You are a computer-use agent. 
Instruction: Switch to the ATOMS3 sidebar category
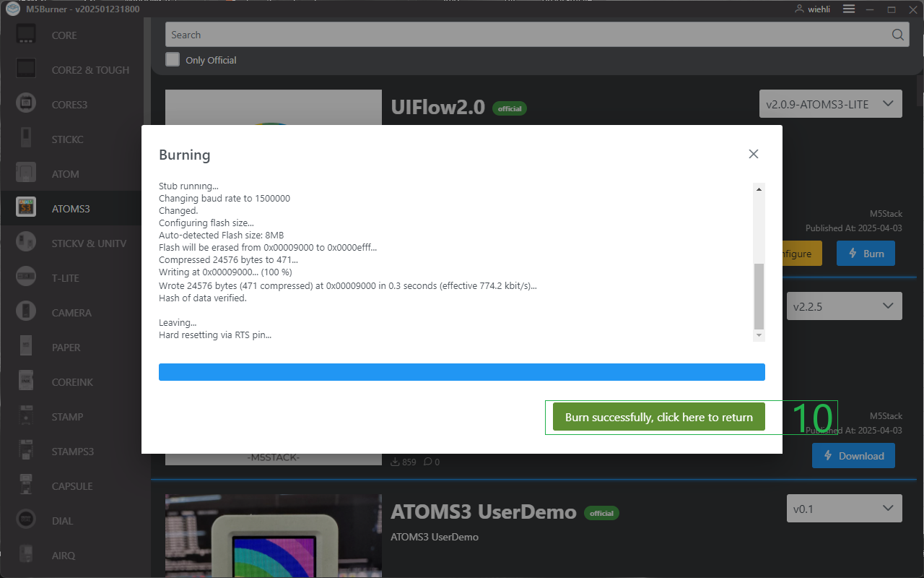click(71, 209)
